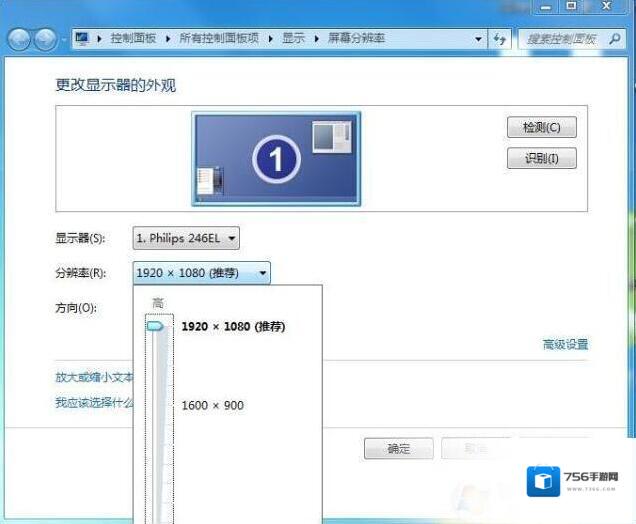The image size is (636, 524).
Task: Go to 所有控制面板项 in the breadcrumb
Action: (219, 38)
